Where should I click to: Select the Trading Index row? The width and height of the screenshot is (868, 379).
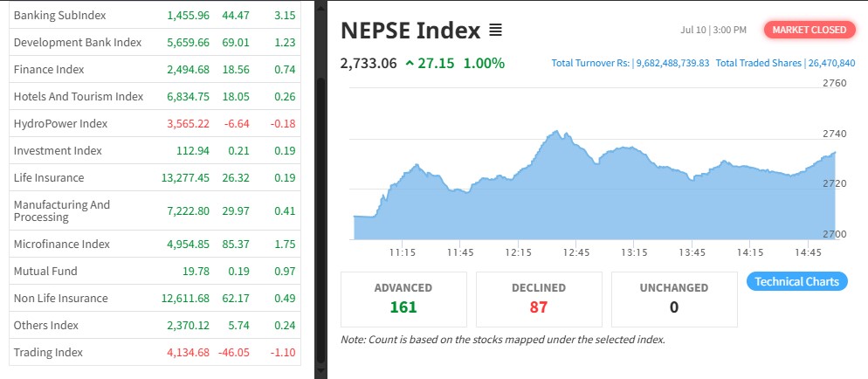click(48, 353)
